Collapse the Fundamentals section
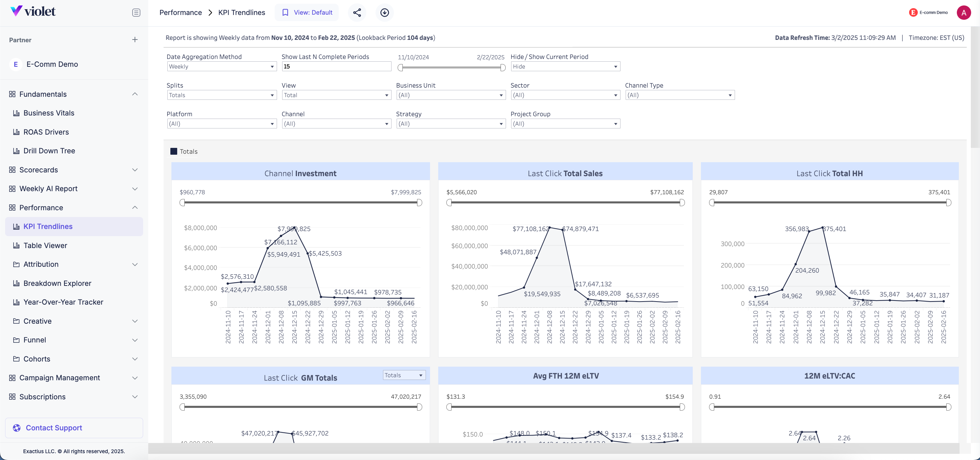The image size is (980, 460). 135,94
